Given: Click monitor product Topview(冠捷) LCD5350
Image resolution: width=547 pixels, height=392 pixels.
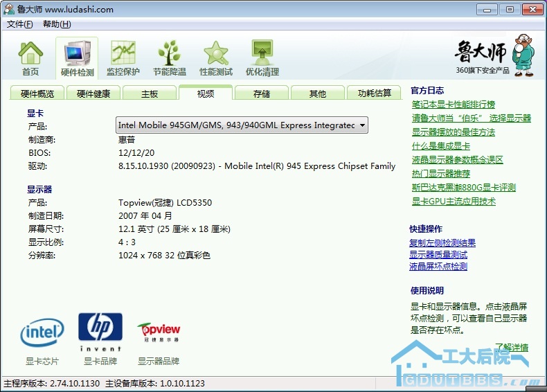Looking at the screenshot, I should coord(165,202).
